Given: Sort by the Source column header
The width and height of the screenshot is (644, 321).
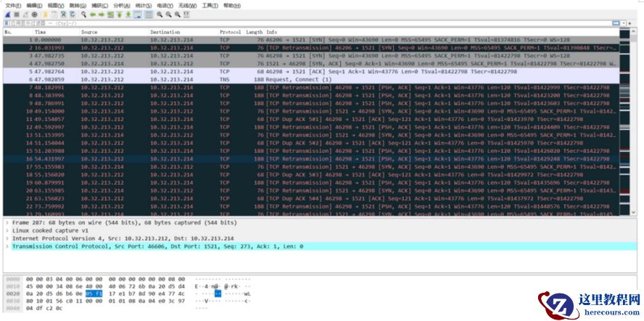Looking at the screenshot, I should click(89, 32).
